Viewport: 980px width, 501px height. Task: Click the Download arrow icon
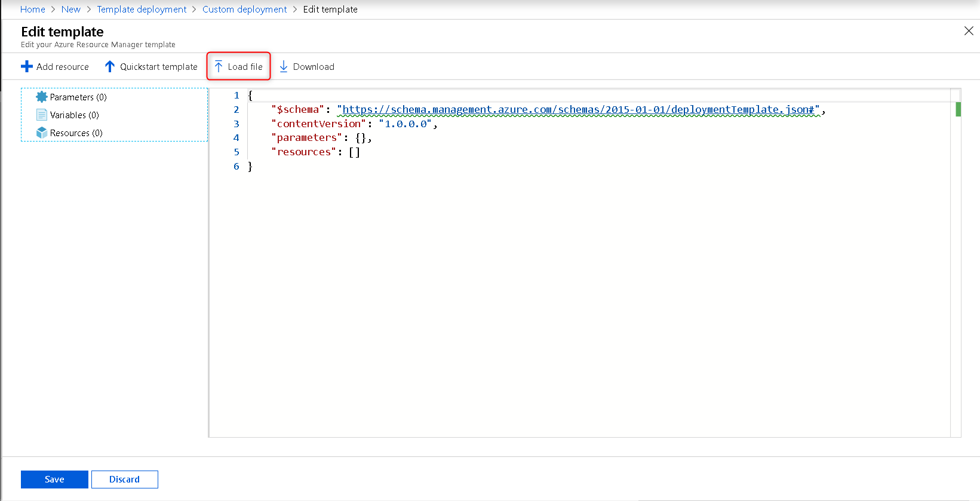tap(284, 67)
